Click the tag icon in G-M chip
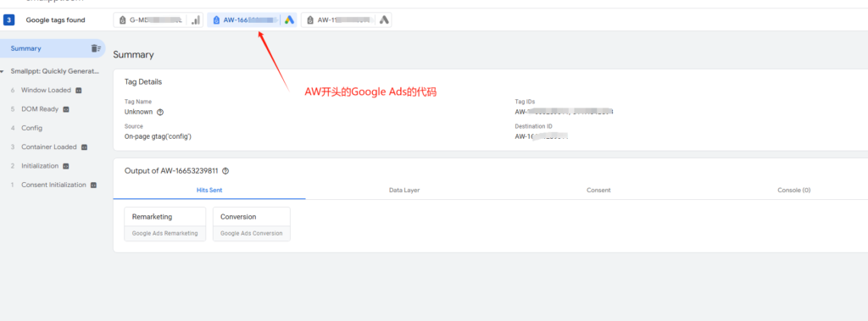This screenshot has width=868, height=321. pyautogui.click(x=122, y=20)
